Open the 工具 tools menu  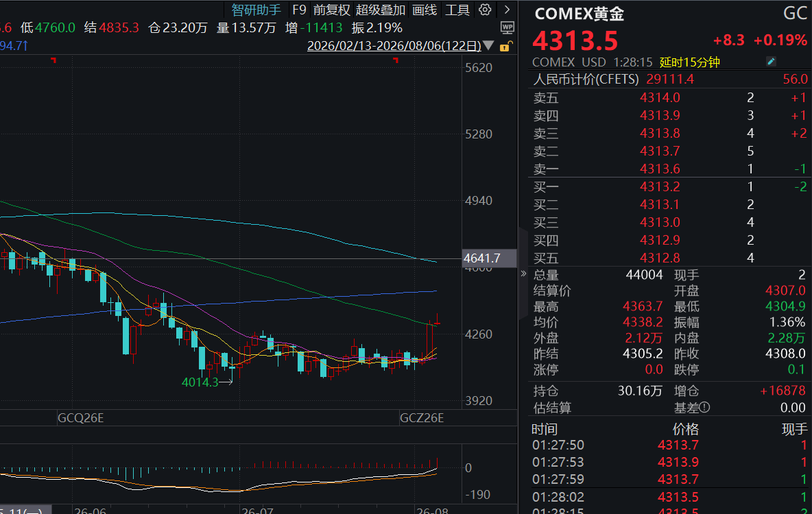(x=457, y=10)
